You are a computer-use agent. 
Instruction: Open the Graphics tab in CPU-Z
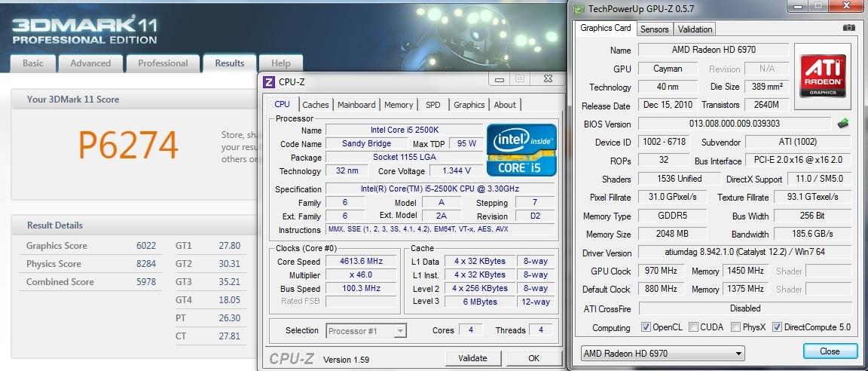point(469,105)
